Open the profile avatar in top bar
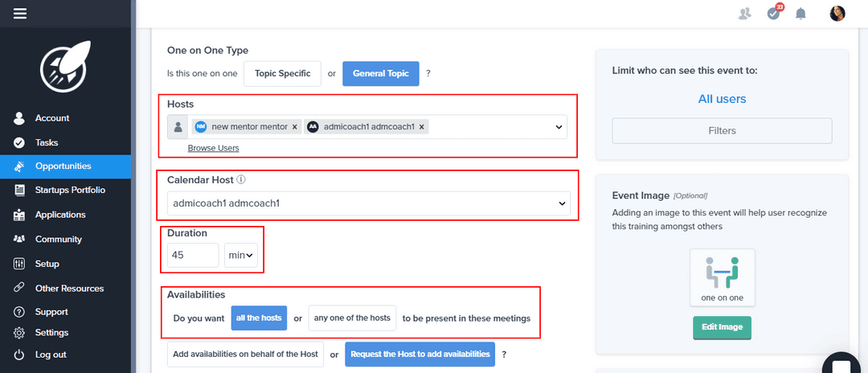 (x=837, y=13)
